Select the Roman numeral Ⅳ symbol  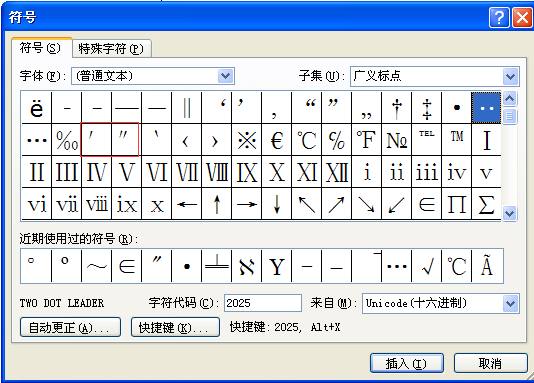tap(96, 172)
